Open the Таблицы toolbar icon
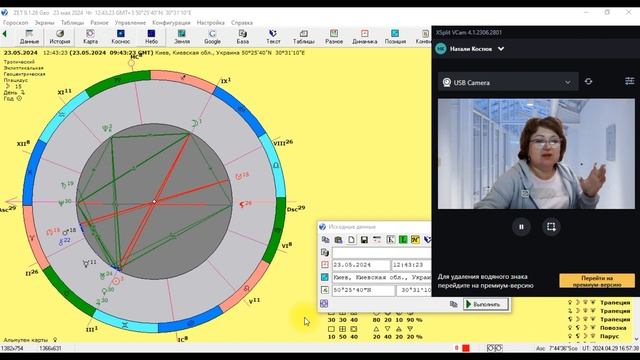The height and width of the screenshot is (360, 640). tap(304, 37)
